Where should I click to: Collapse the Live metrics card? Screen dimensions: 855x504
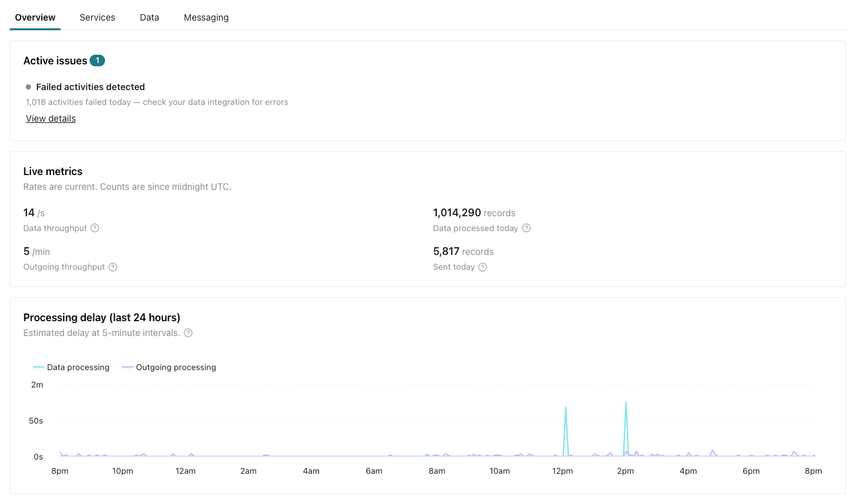click(53, 171)
